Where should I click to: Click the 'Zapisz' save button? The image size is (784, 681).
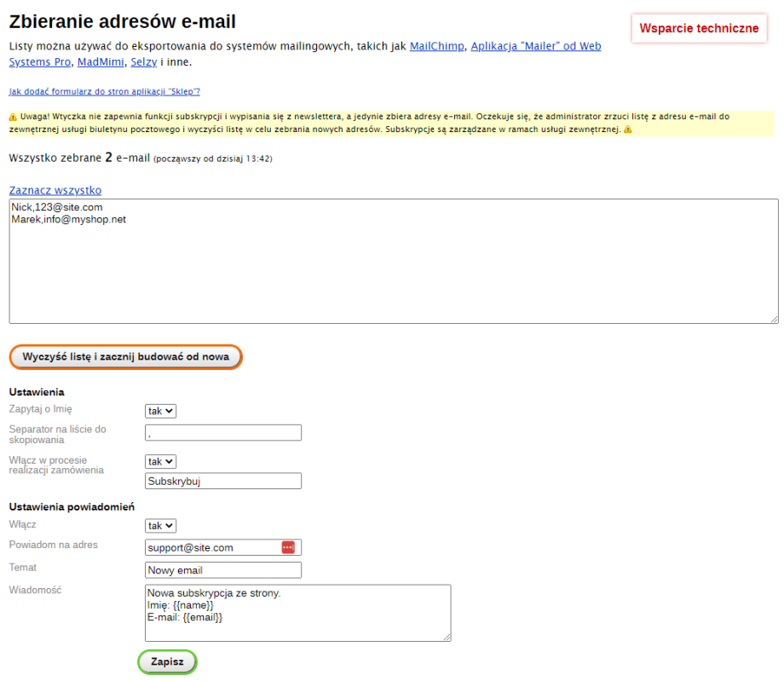(x=167, y=662)
